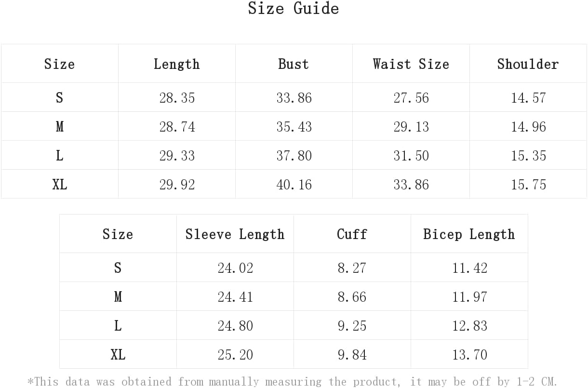This screenshot has height=388, width=588.
Task: Click the XL bust value 40.16
Action: [x=294, y=185]
